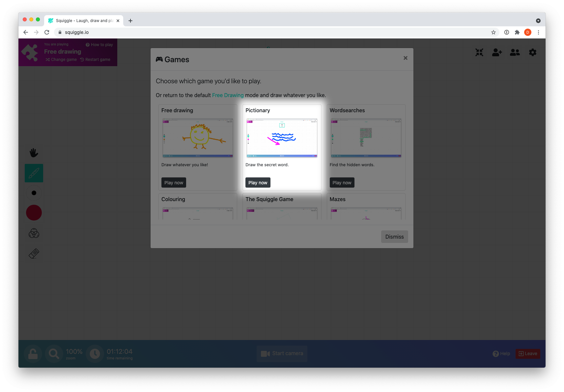Click Restart game link
564x392 pixels.
click(x=95, y=60)
